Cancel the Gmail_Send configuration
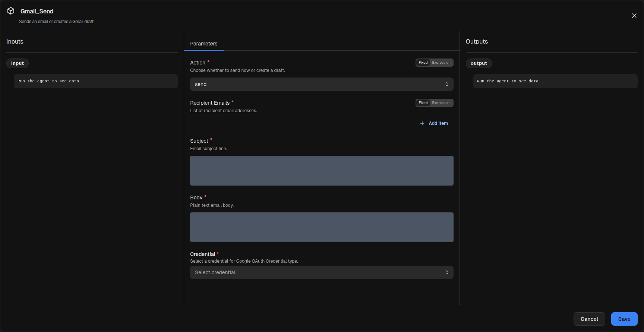 pos(589,319)
